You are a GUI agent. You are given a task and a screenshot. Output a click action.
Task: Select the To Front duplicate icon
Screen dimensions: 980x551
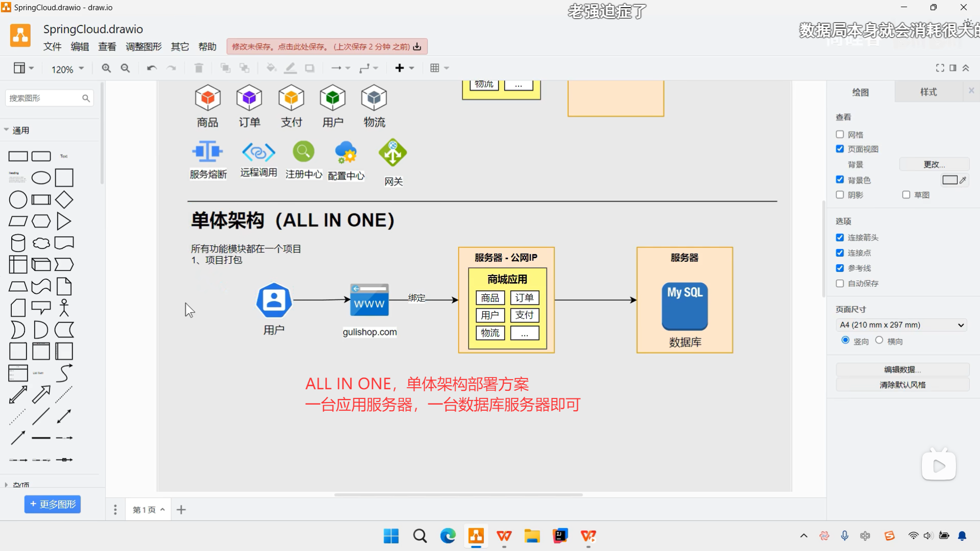pyautogui.click(x=225, y=67)
